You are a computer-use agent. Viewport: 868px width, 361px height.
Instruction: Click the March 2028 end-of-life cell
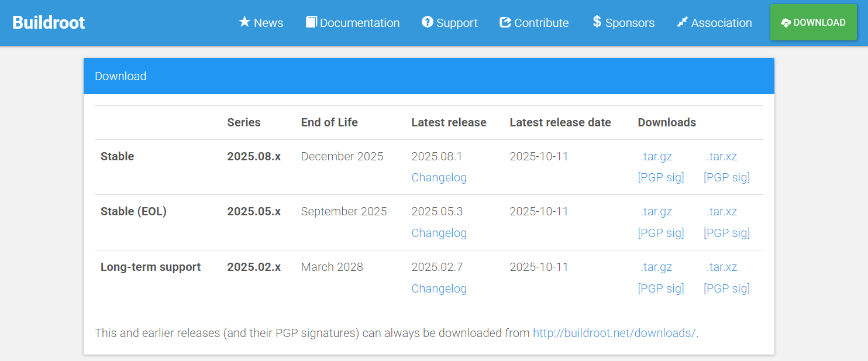click(x=332, y=267)
